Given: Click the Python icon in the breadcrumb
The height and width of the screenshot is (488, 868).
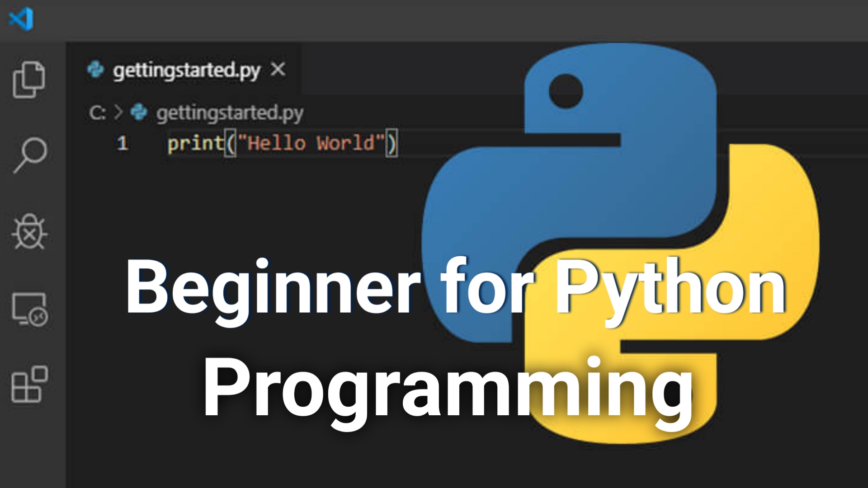Looking at the screenshot, I should pos(139,112).
